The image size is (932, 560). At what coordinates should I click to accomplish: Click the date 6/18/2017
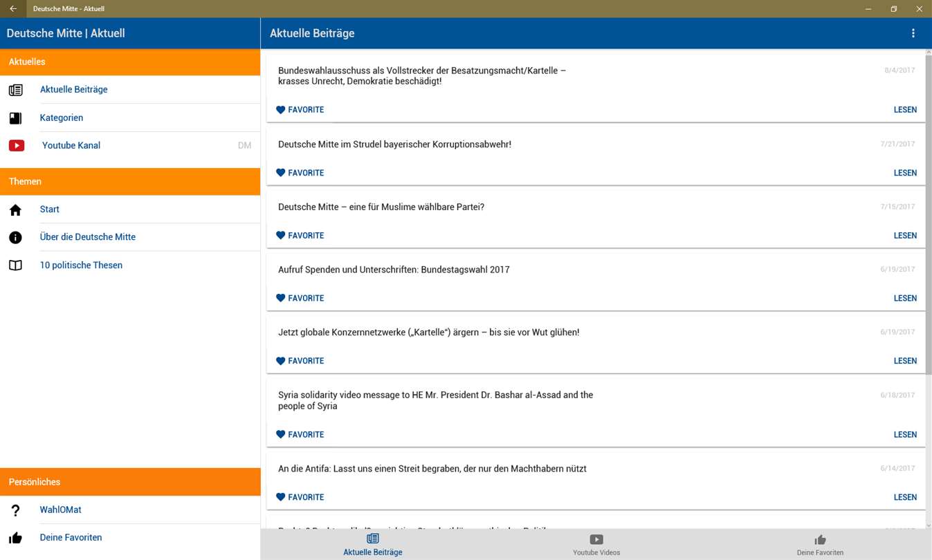click(x=897, y=395)
